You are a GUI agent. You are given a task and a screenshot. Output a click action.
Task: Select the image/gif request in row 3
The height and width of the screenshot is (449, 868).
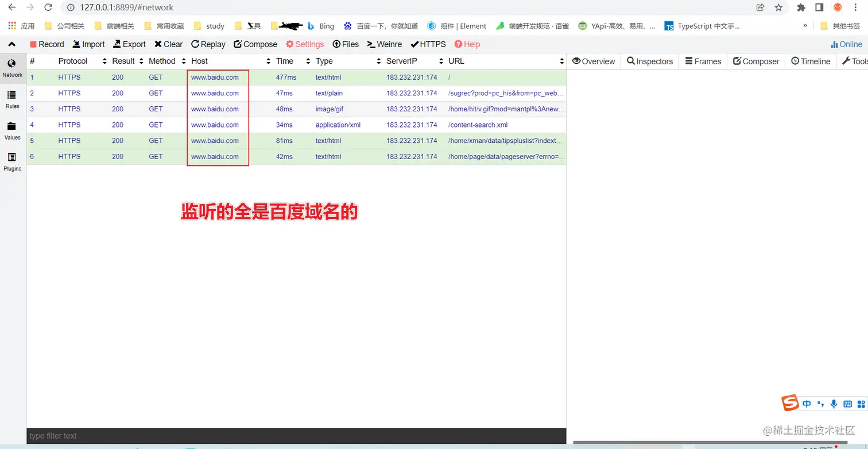(x=297, y=109)
